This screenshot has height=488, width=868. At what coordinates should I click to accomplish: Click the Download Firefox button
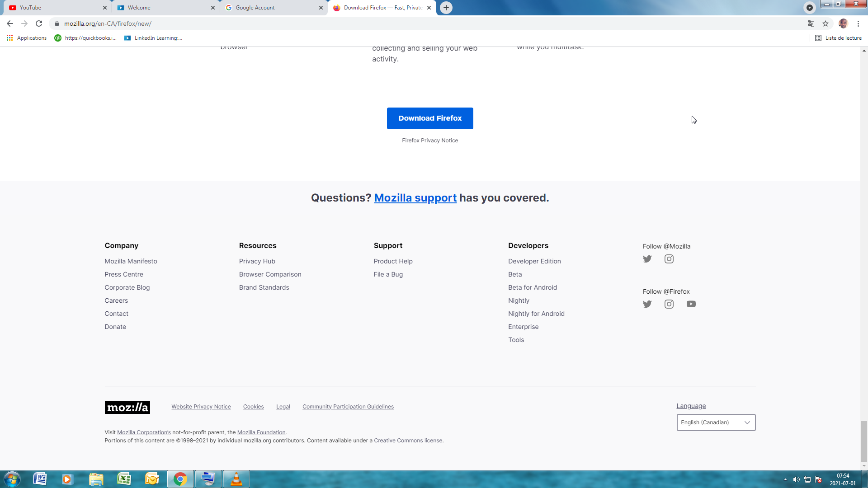pos(429,118)
